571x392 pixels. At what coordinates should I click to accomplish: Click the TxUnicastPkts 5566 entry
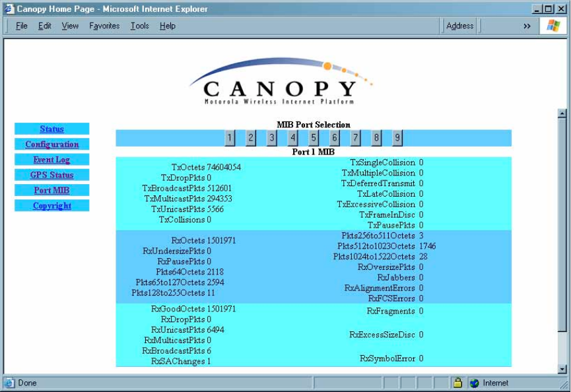[x=187, y=209]
